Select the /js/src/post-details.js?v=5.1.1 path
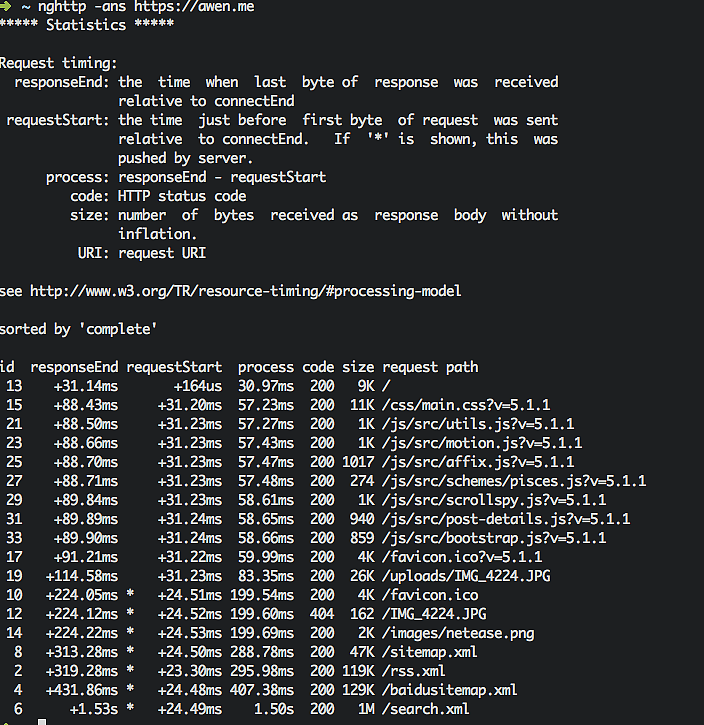This screenshot has width=704, height=725. [506, 519]
